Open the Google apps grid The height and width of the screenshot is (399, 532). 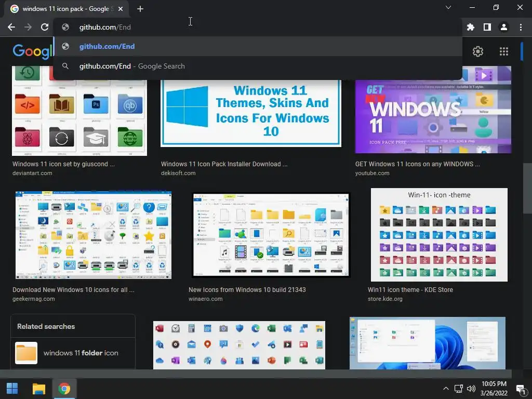point(504,51)
